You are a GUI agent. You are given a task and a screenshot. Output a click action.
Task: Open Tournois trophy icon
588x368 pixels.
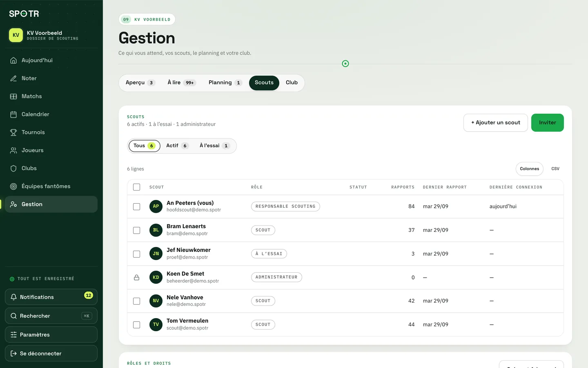point(13,132)
